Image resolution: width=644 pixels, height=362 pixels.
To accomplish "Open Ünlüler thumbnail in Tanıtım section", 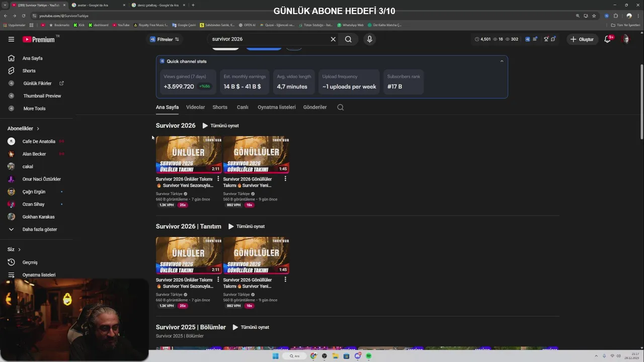I will point(189,255).
